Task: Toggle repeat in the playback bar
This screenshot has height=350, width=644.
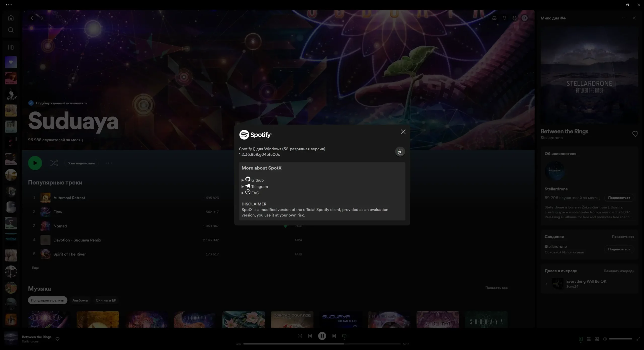Action: pyautogui.click(x=344, y=336)
